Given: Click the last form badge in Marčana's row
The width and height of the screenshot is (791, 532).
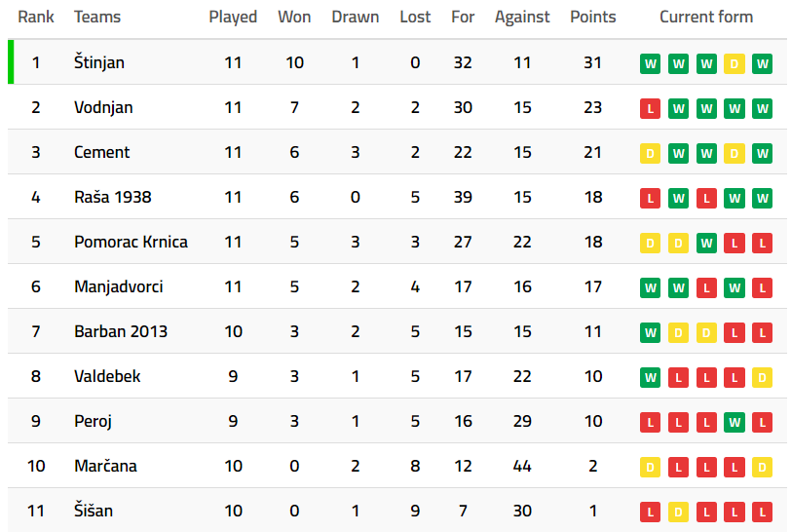Looking at the screenshot, I should point(763,467).
